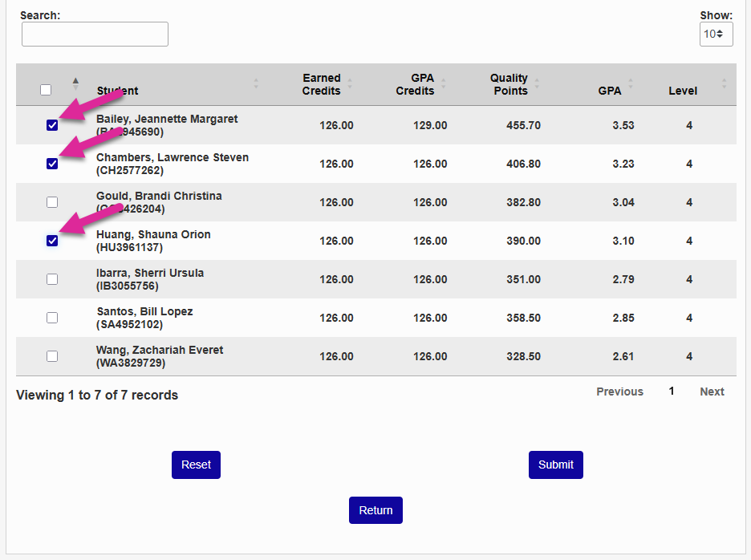Sort by Earned Credits column arrows
The width and height of the screenshot is (751, 560).
[350, 83]
